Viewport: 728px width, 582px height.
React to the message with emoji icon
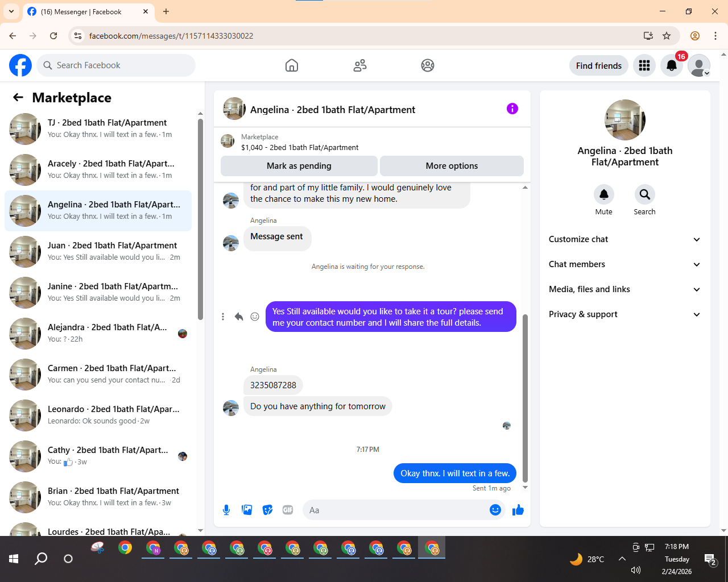pos(255,317)
